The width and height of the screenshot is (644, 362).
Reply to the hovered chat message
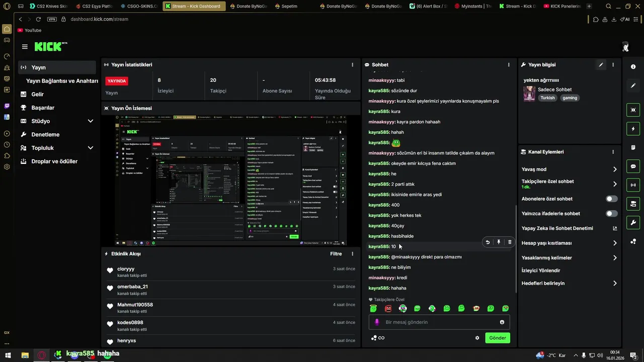pos(488,242)
